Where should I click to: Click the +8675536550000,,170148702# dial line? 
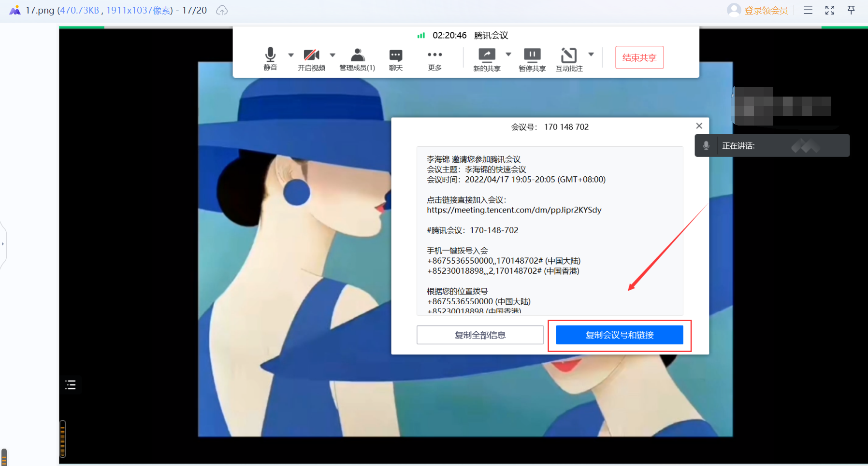coord(504,261)
